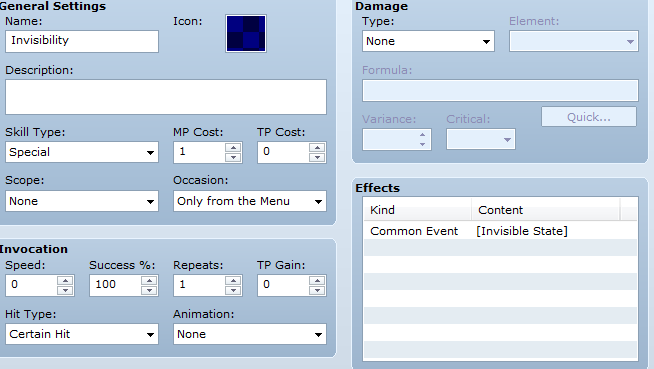
Task: Click the MP Cost value field
Action: point(199,152)
